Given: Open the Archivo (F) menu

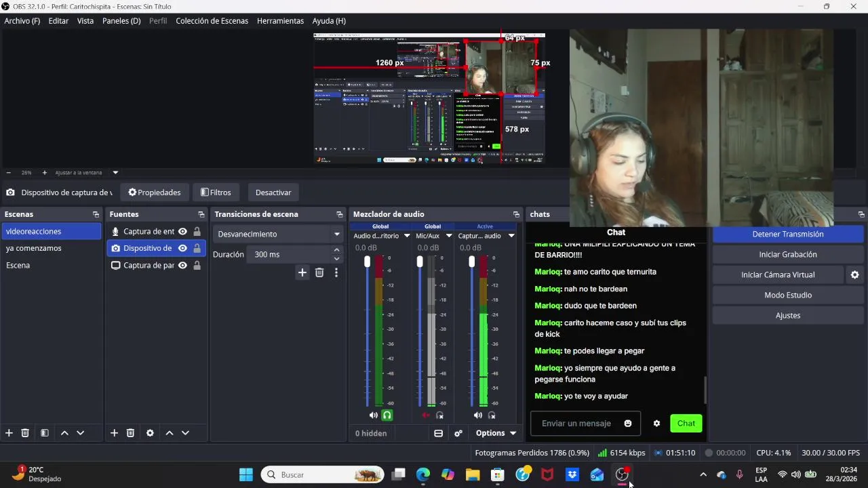Looking at the screenshot, I should click(x=22, y=21).
